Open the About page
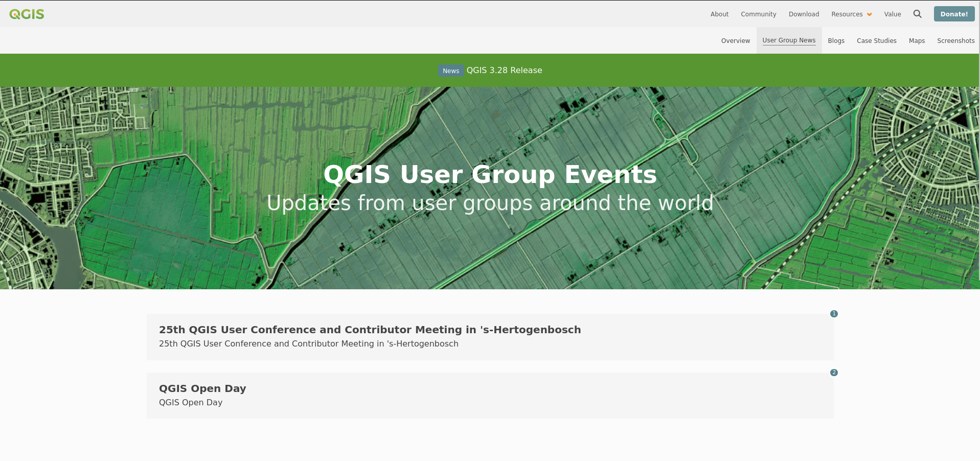The width and height of the screenshot is (980, 461). pyautogui.click(x=719, y=14)
